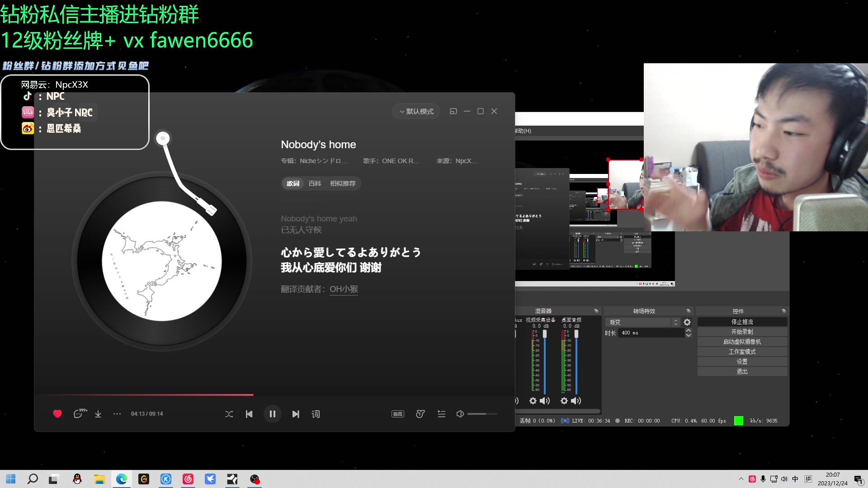Click translator link OH小猴

coord(344,289)
